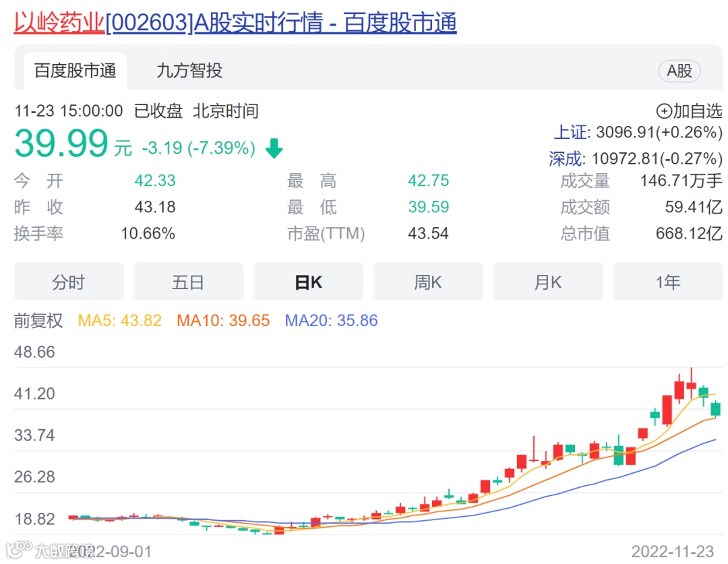Select the 日K daily candlestick tab
Screen dimensions: 728x564
pyautogui.click(x=308, y=281)
